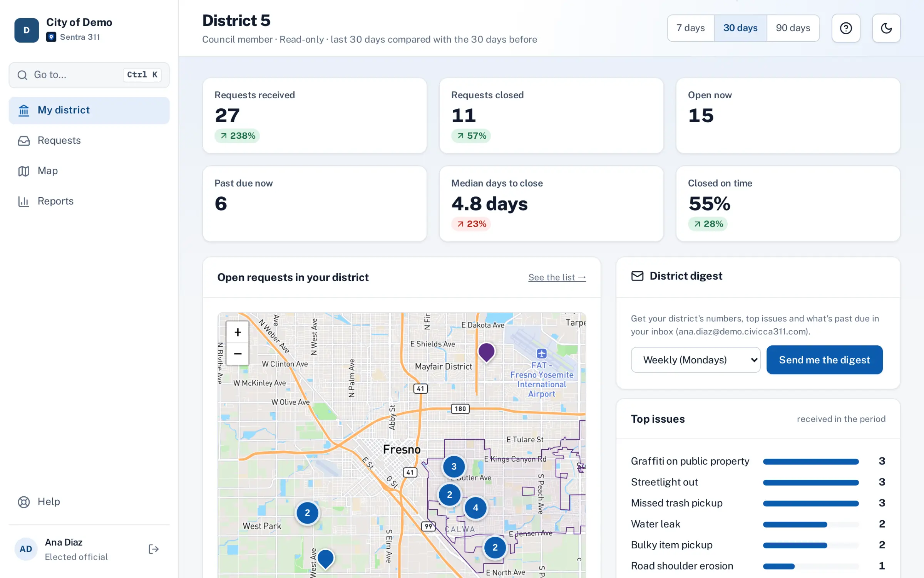Follow the See the list link
The height and width of the screenshot is (578, 924).
tap(557, 277)
